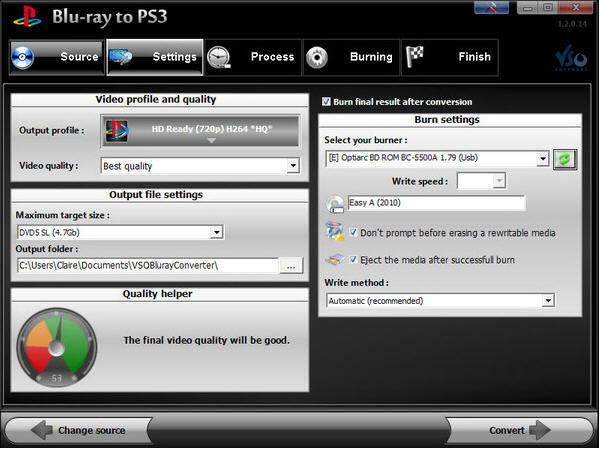Toggle Burn final result after conversion
Screen dimensions: 600x449
[x=327, y=101]
